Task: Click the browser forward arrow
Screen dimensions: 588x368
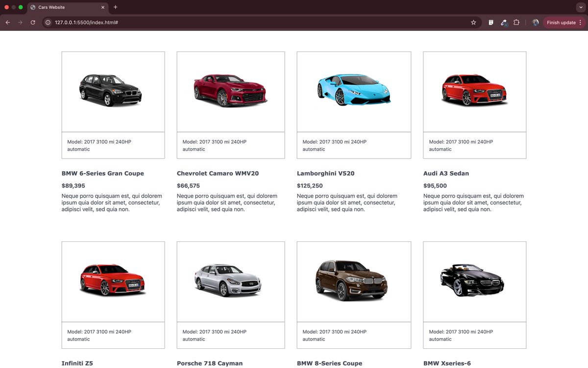Action: (x=20, y=23)
